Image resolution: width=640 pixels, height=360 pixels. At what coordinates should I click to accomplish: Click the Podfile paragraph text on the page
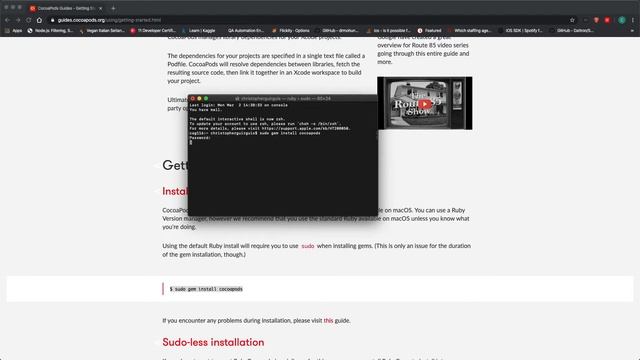pos(266,68)
